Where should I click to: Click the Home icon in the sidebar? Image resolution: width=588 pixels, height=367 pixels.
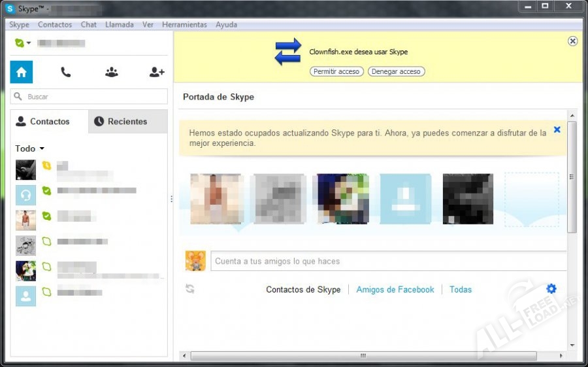tap(22, 72)
